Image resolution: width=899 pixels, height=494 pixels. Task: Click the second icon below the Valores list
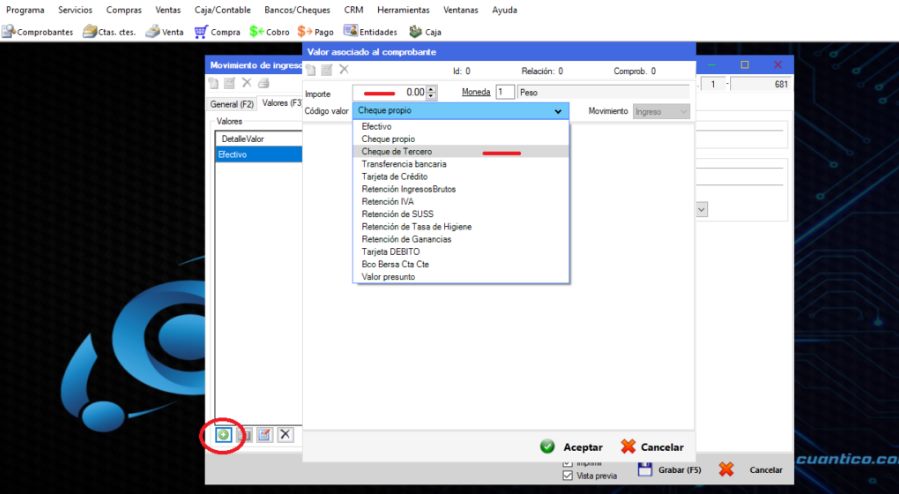(244, 435)
